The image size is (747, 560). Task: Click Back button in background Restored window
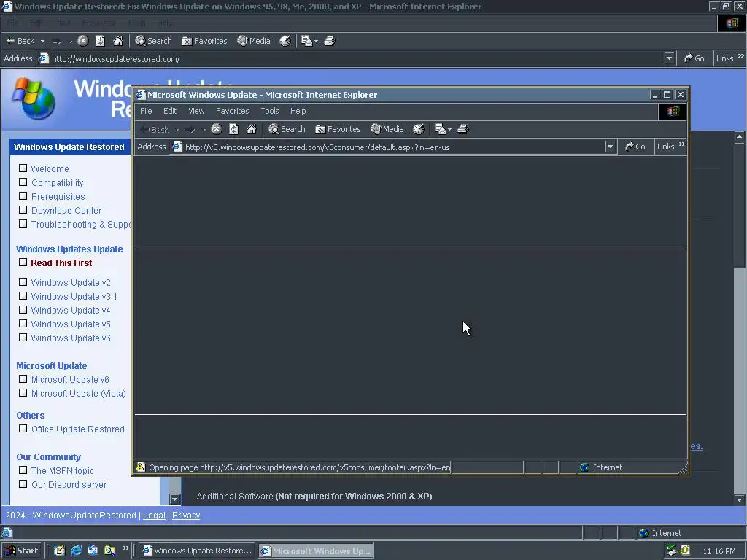(x=20, y=41)
